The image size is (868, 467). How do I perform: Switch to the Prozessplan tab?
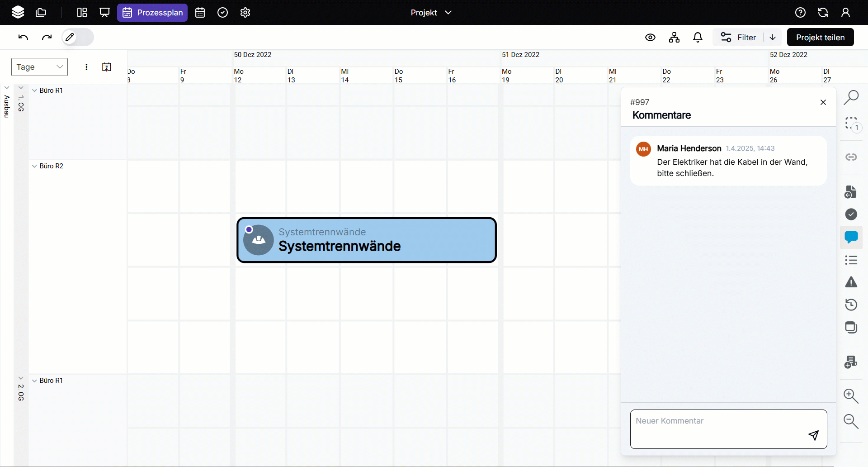(x=152, y=12)
